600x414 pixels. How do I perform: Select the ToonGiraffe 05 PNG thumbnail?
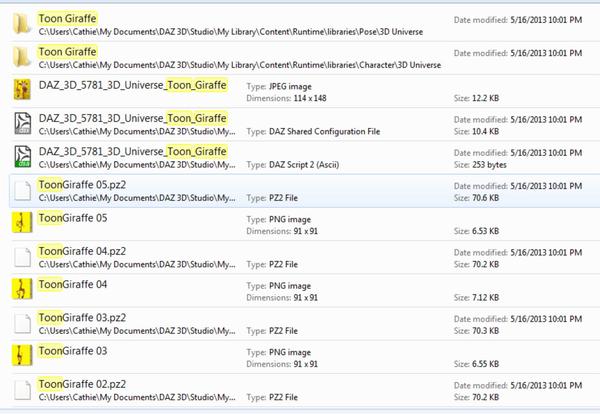(22, 222)
